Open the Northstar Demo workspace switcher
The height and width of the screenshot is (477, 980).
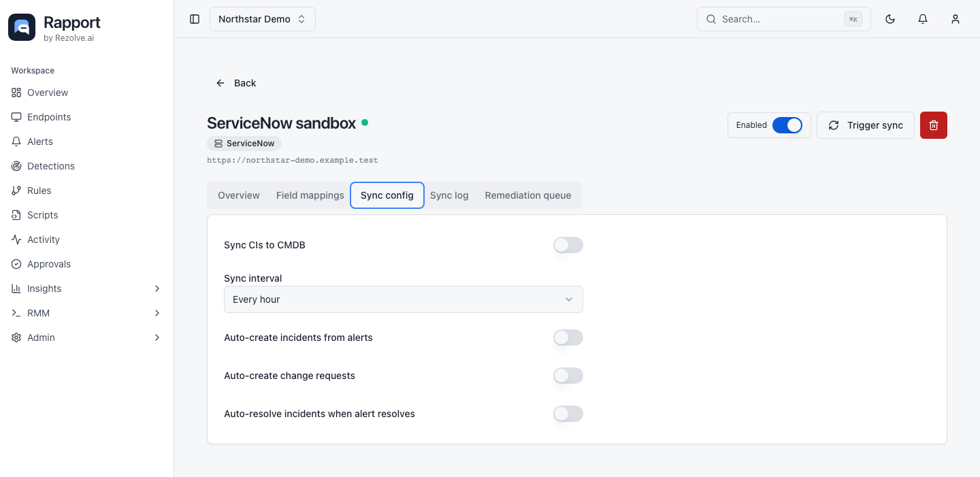(263, 19)
